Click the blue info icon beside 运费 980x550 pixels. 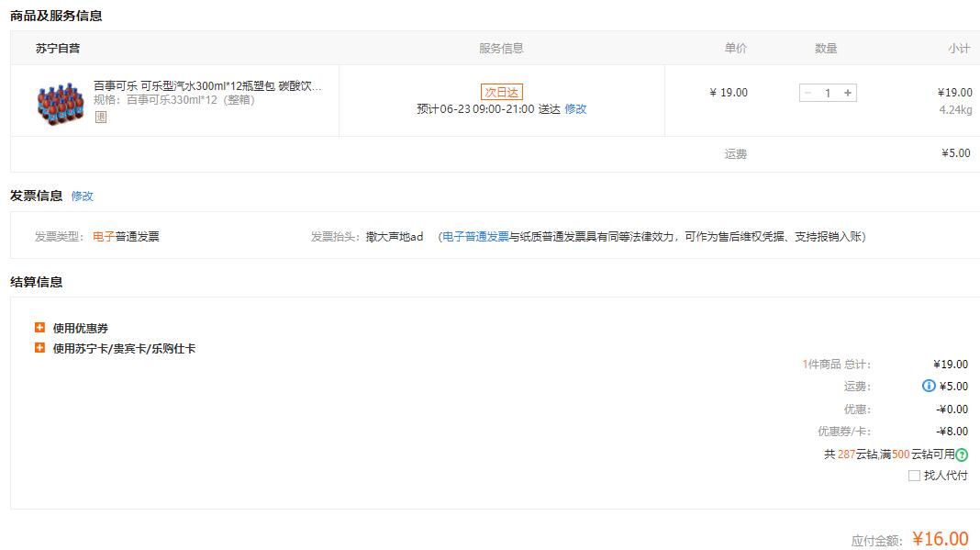coord(929,386)
